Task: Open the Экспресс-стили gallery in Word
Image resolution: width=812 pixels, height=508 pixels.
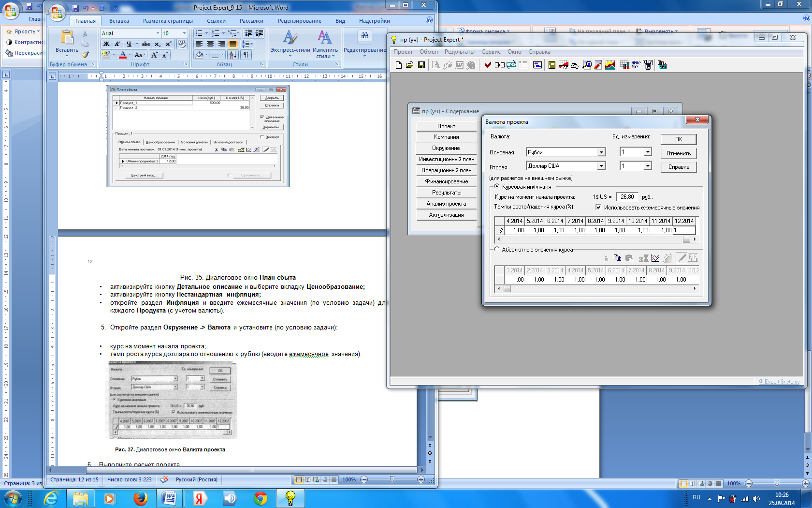Action: point(290,44)
